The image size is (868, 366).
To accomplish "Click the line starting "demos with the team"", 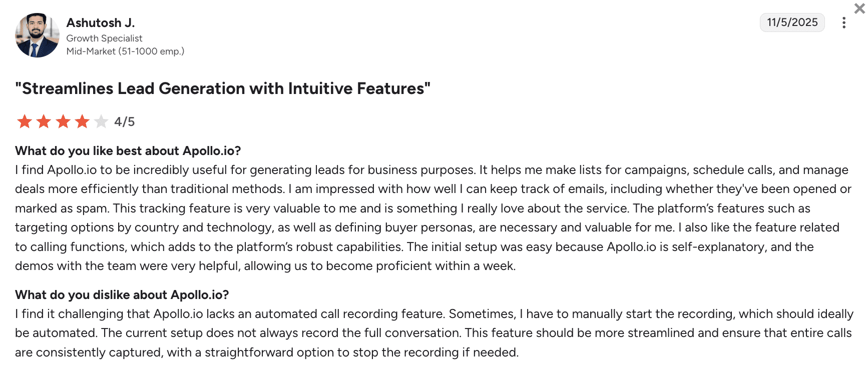I will (265, 266).
